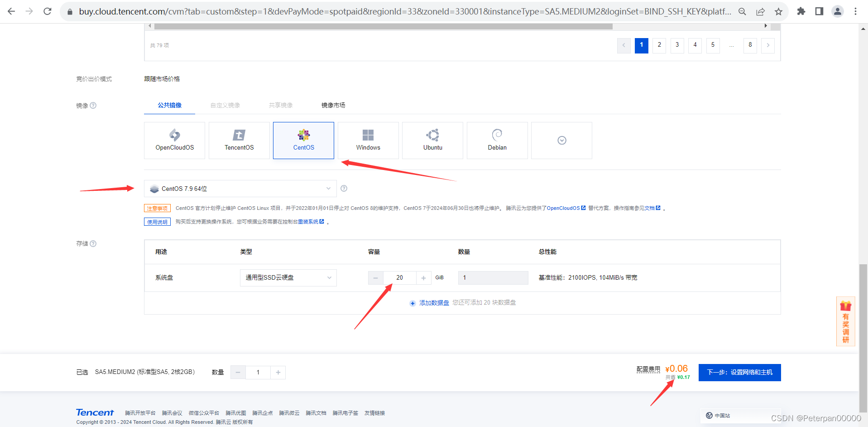The width and height of the screenshot is (868, 427).
Task: Open the OpenCloudOS link in notice
Action: coord(566,208)
